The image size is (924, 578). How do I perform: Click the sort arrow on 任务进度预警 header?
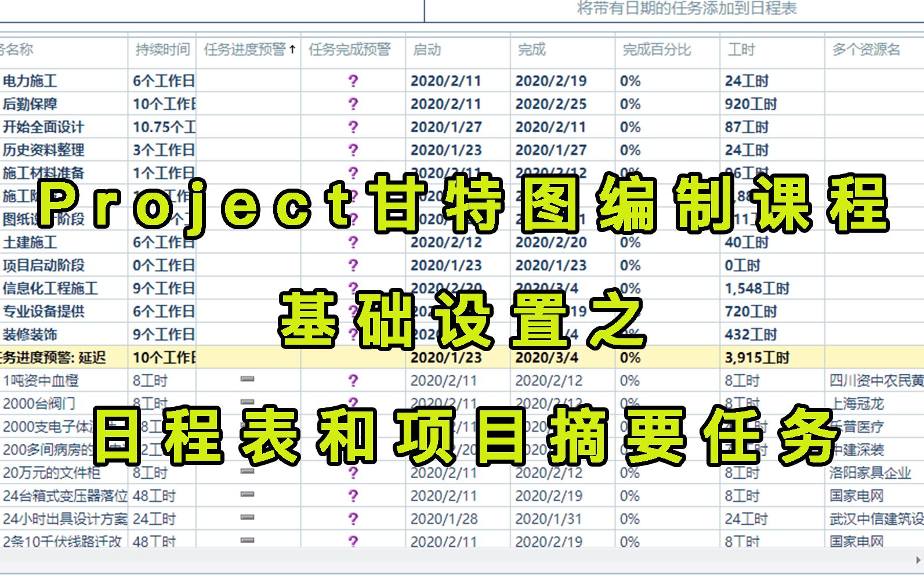tap(292, 49)
